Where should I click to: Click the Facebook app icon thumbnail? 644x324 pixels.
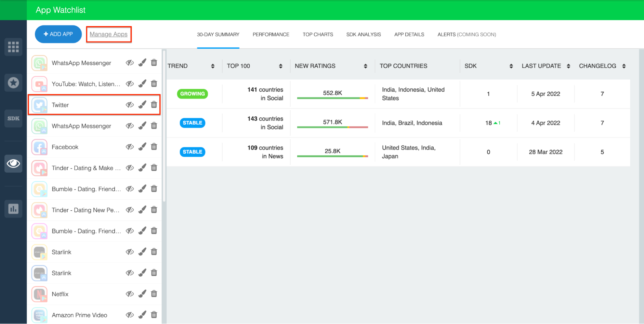pos(40,147)
